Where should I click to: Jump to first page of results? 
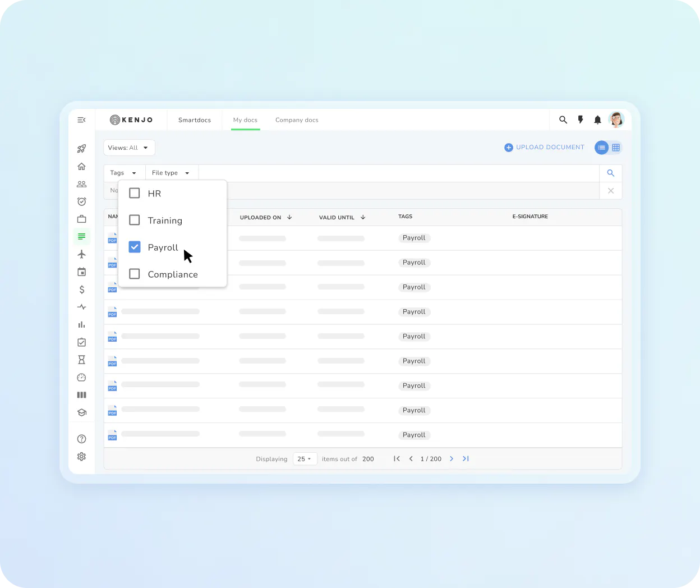397,459
